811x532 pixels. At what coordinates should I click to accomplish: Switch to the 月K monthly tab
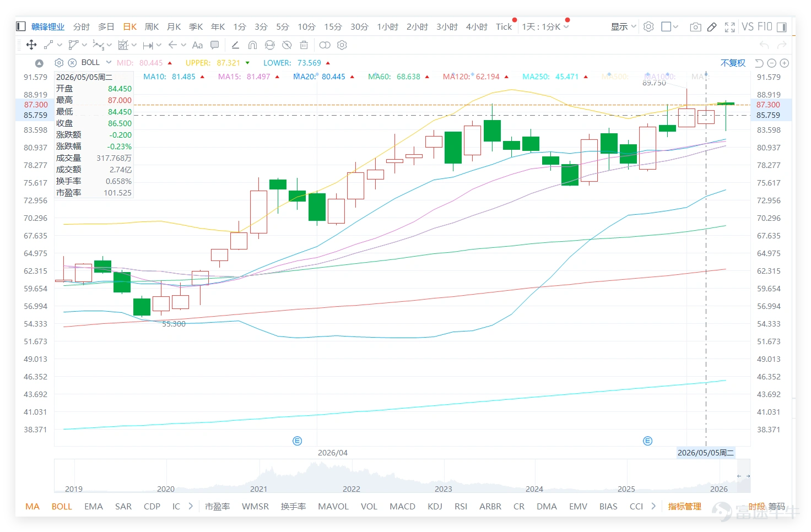pos(174,26)
